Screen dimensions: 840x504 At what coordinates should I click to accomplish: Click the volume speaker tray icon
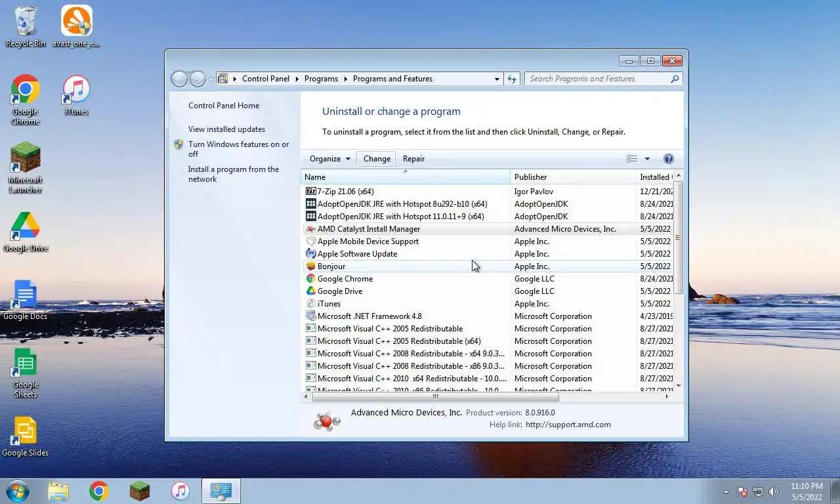pos(774,492)
